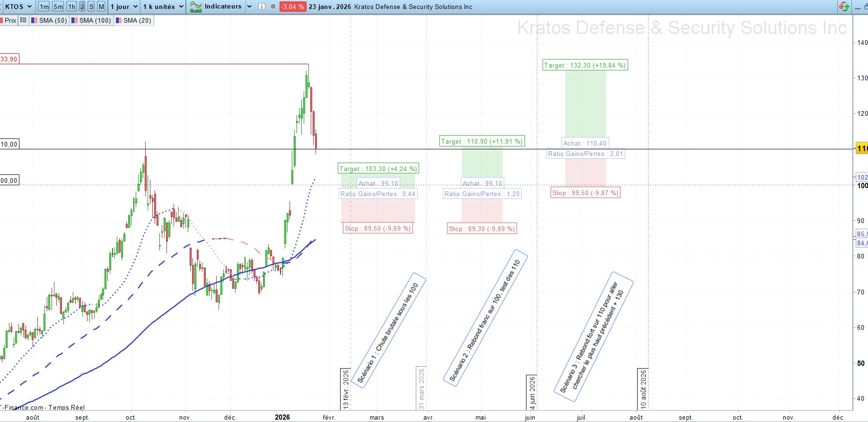
Task: Open the Prix settings tab
Action: coord(9,20)
